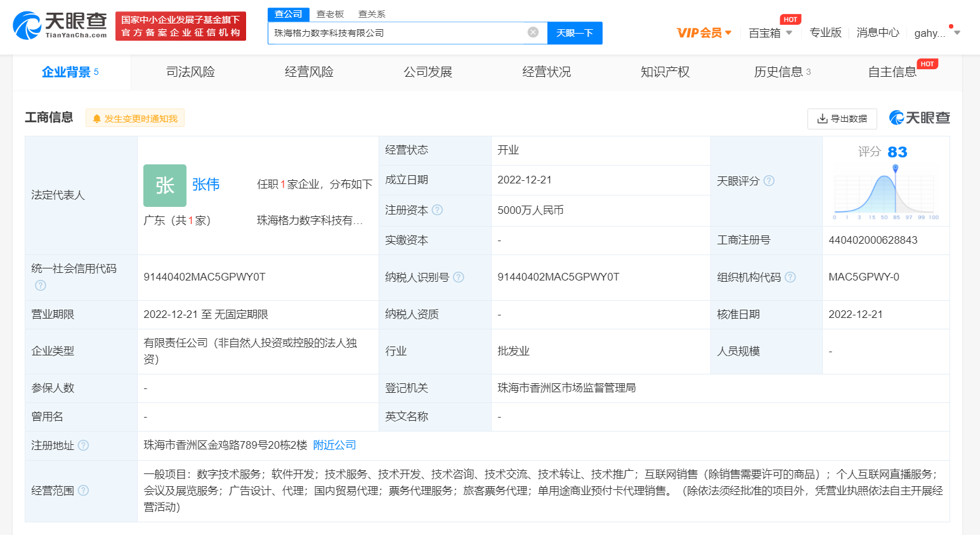Click the 工商注册号 value 440402000628843
The height and width of the screenshot is (535, 980).
pos(873,241)
